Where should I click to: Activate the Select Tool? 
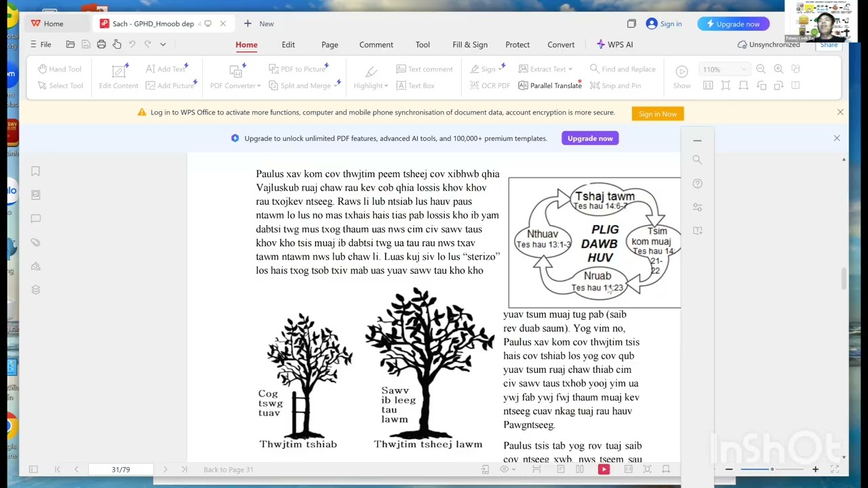[60, 85]
